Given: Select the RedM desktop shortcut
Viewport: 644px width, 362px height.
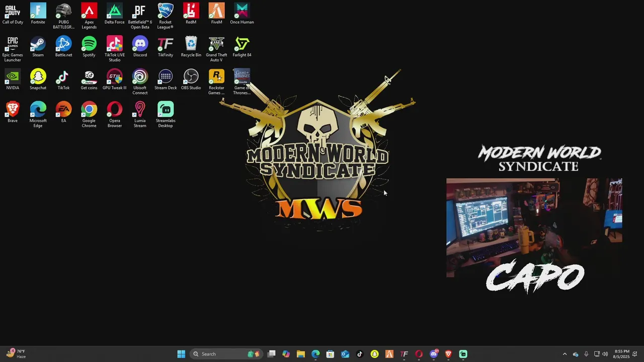Looking at the screenshot, I should [191, 14].
